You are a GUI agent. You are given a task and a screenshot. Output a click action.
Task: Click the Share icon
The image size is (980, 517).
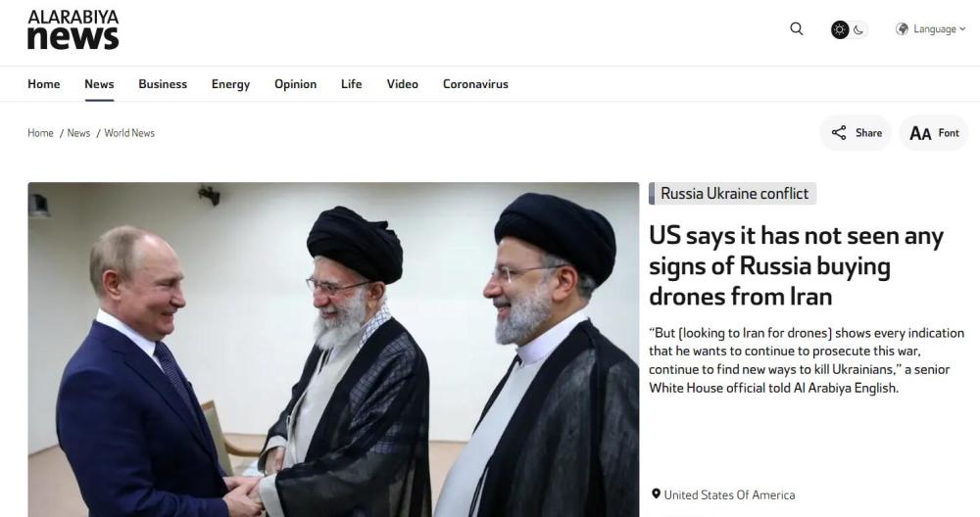pos(839,132)
